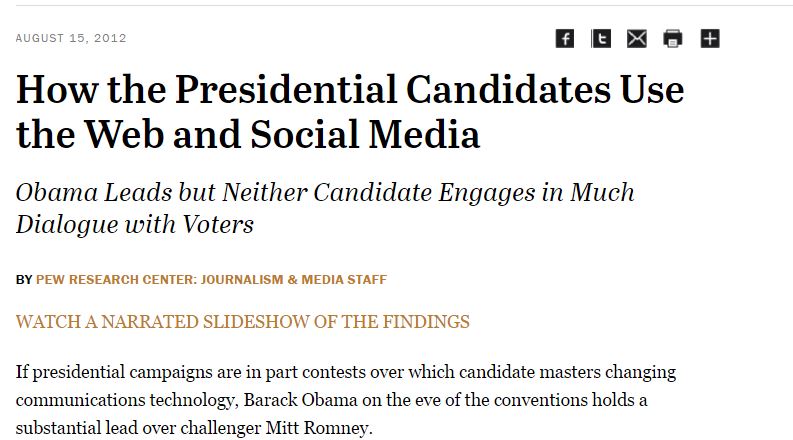Viewport: 793px width, 440px height.
Task: Click 'Social Media' in the headline
Action: coord(365,135)
